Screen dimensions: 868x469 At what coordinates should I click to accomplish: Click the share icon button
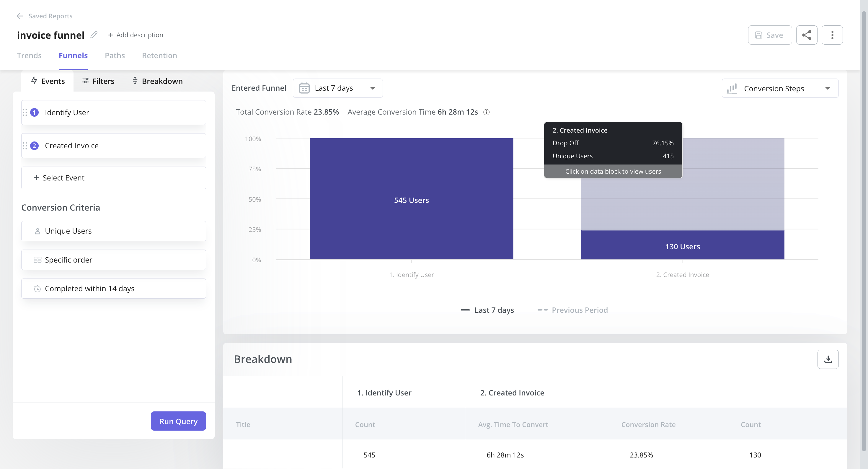click(x=806, y=35)
